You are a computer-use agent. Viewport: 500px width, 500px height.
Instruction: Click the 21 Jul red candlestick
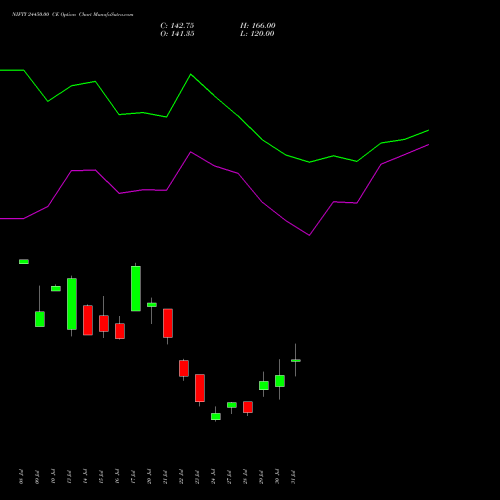(168, 323)
